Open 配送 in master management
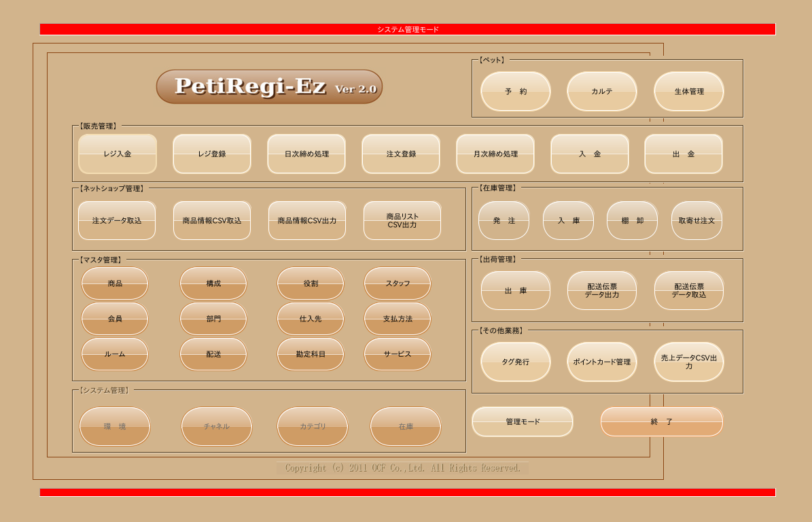This screenshot has width=812, height=522. pyautogui.click(x=213, y=354)
